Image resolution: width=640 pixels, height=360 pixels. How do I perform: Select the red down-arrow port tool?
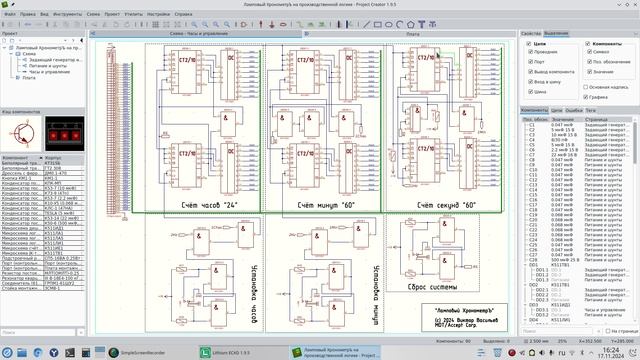pyautogui.click(x=272, y=24)
